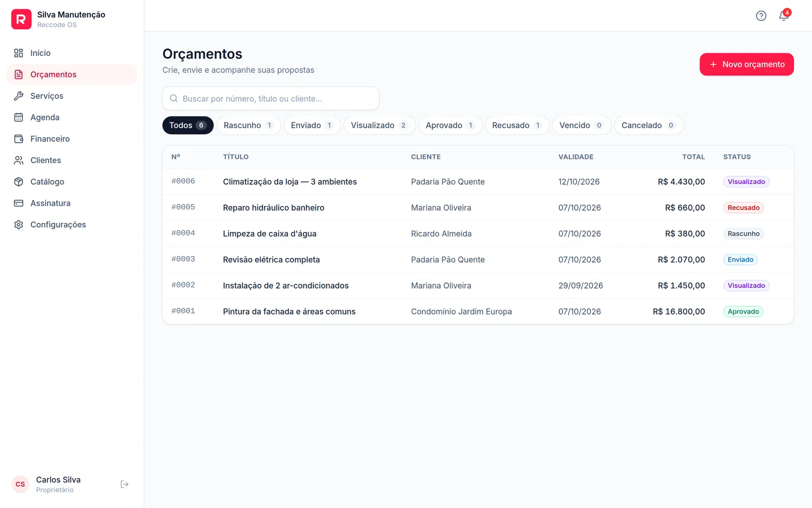The image size is (812, 508).
Task: Filter quotes by Recusado status
Action: [517, 125]
